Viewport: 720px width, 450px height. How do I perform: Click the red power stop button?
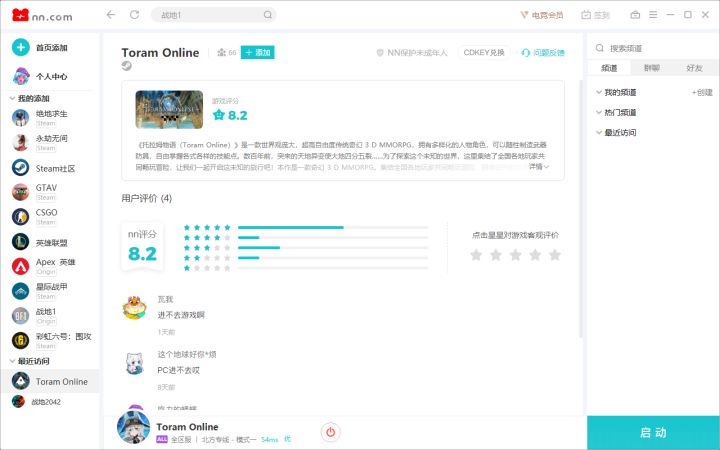point(331,432)
